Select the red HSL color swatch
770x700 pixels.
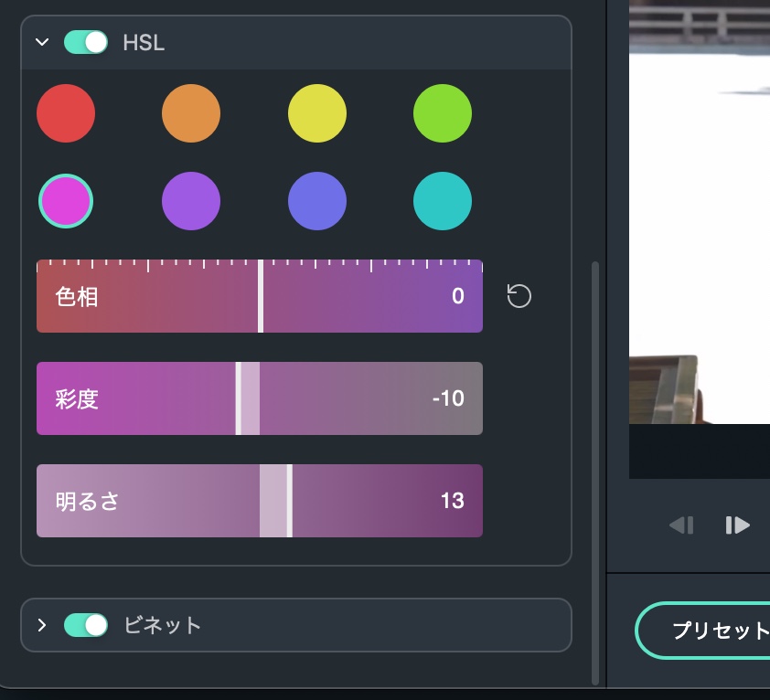point(66,113)
